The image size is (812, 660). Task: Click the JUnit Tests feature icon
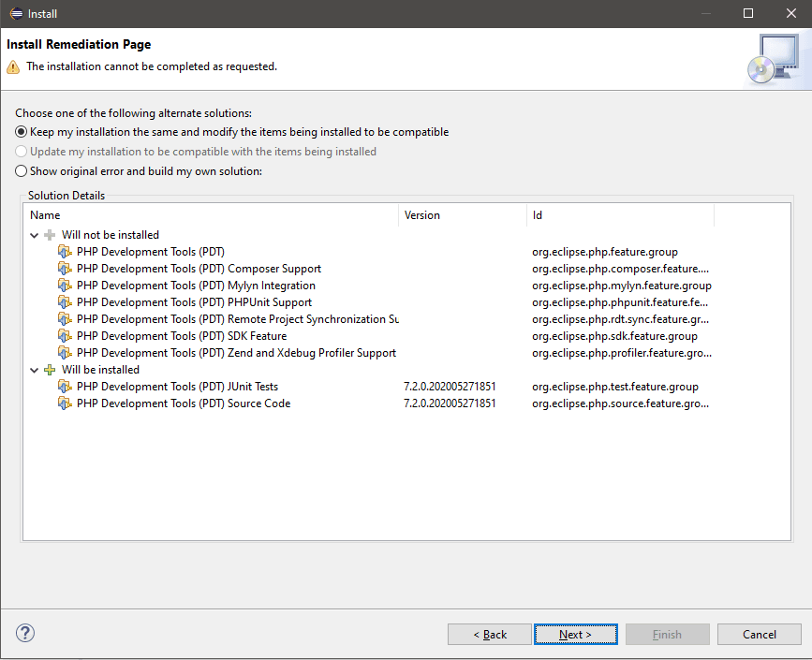pyautogui.click(x=64, y=386)
